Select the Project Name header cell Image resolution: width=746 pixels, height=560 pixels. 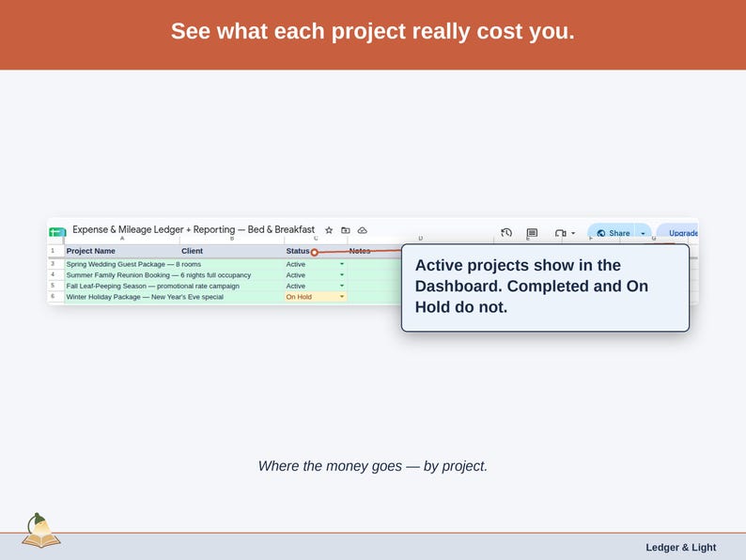pos(122,251)
